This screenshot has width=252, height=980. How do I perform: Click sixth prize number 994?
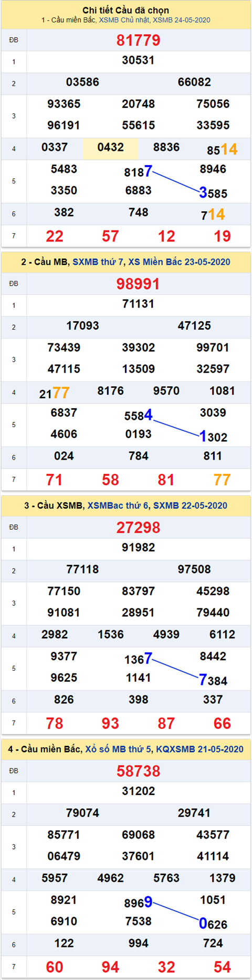[139, 943]
